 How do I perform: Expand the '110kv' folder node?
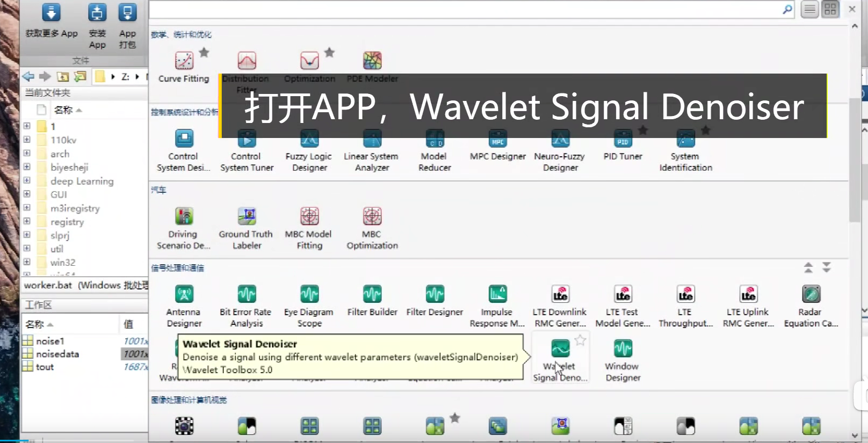coord(27,140)
